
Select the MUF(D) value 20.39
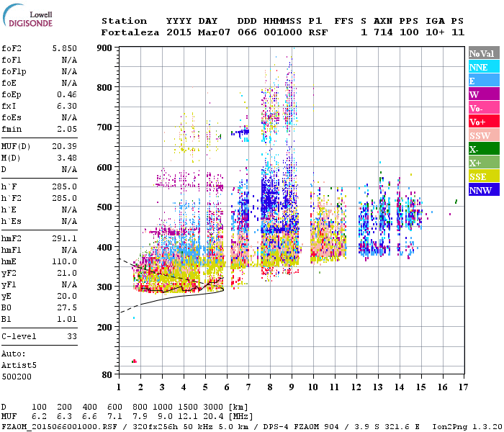pyautogui.click(x=65, y=146)
